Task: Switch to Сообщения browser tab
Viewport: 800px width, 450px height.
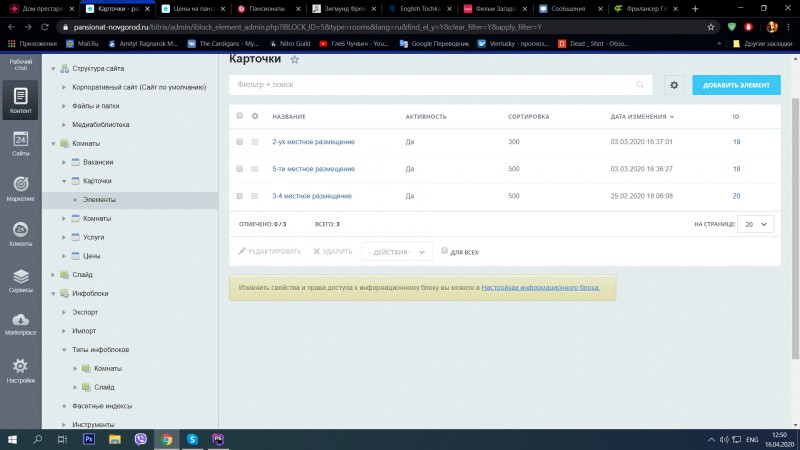Action: (568, 9)
